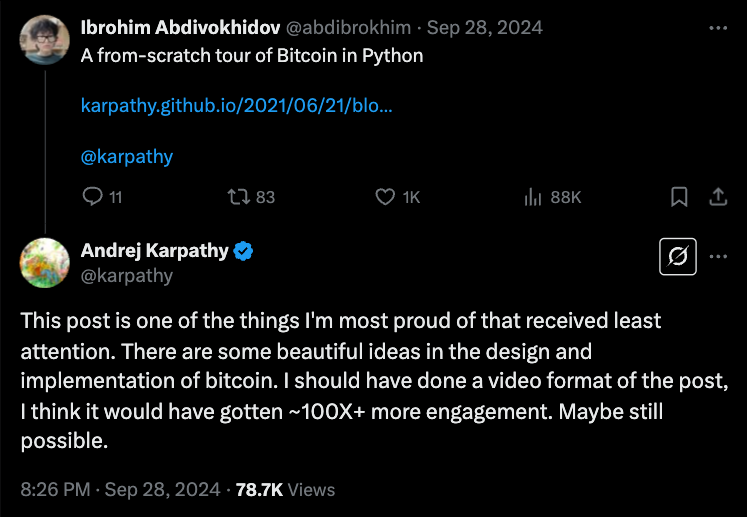Open more options menu on Karpathy's tweet
Viewport: 747px width, 517px height.
[717, 257]
